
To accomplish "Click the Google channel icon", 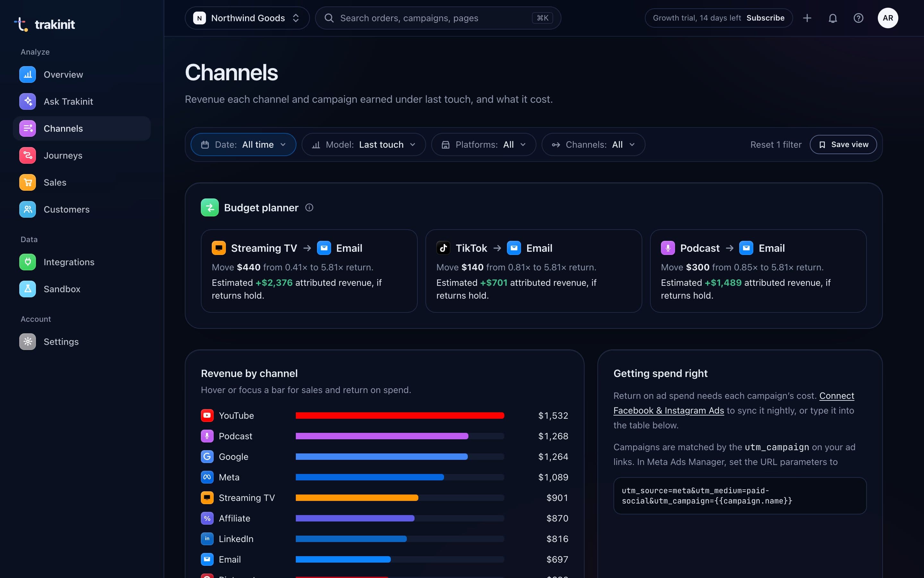I will coord(207,456).
